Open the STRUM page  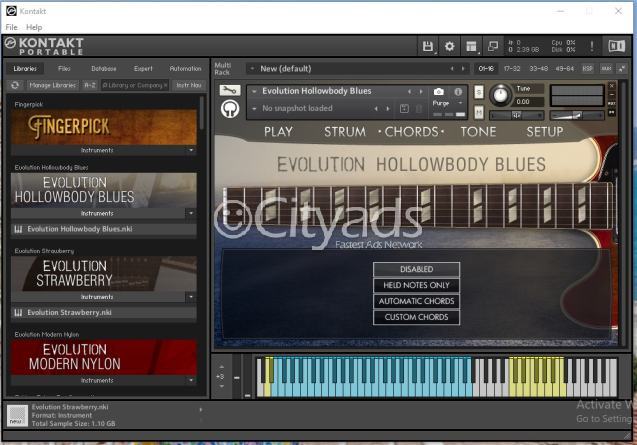tap(345, 132)
